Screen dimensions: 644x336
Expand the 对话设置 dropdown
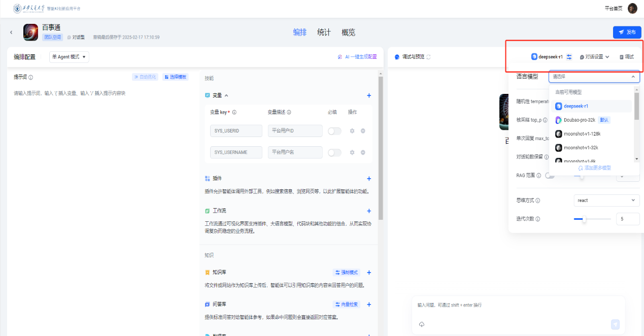[x=594, y=57]
